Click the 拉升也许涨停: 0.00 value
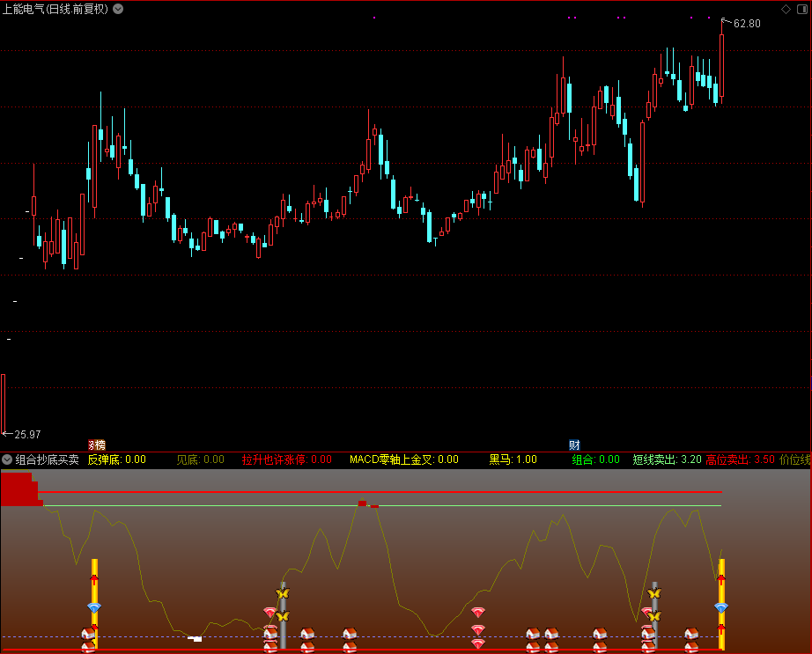The width and height of the screenshot is (812, 654). click(287, 459)
